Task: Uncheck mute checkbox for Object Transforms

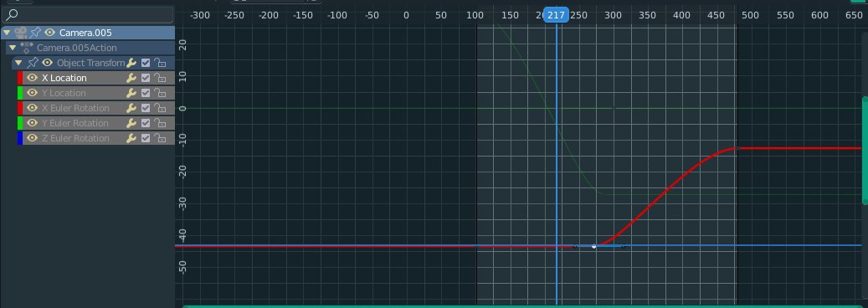Action: click(146, 63)
